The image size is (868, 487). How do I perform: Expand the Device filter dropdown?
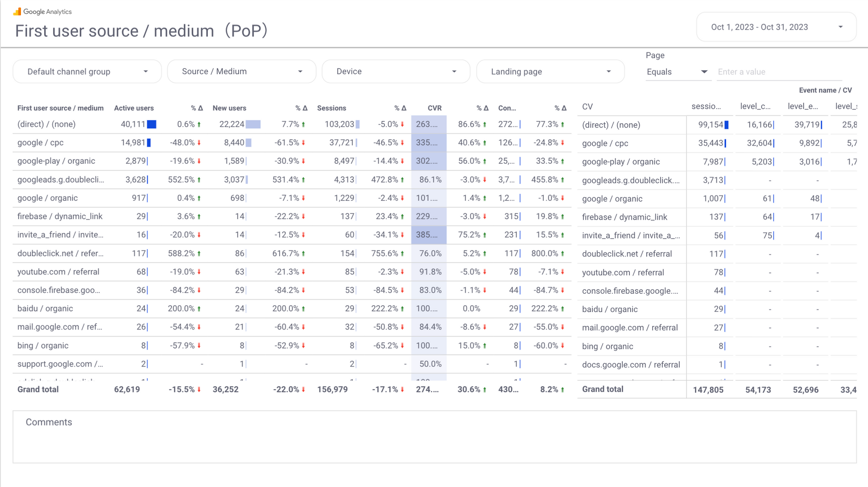[x=396, y=71]
